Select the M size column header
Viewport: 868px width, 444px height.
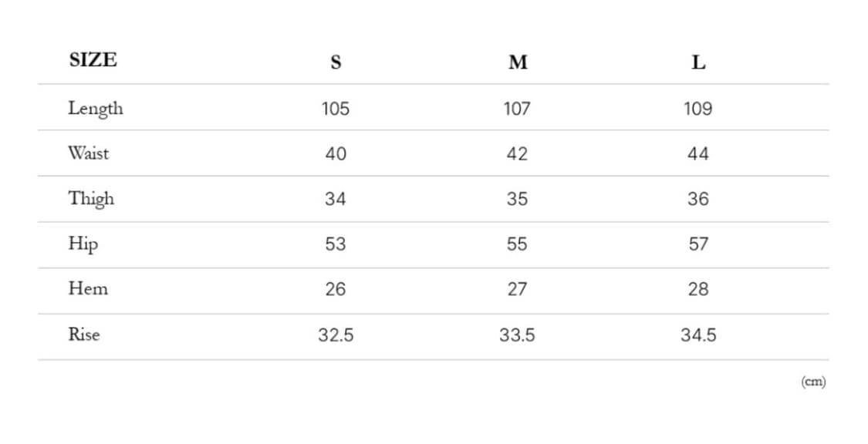(x=518, y=63)
